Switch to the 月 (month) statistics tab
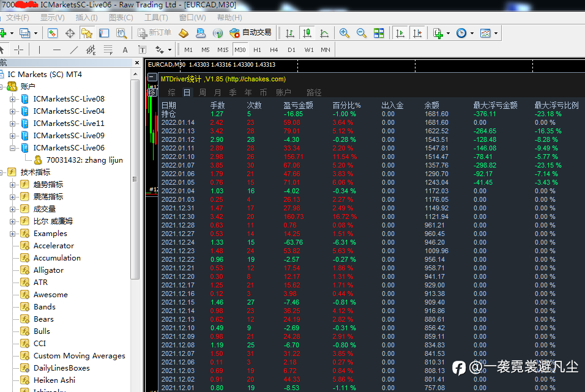Image resolution: width=585 pixels, height=392 pixels. pos(217,92)
